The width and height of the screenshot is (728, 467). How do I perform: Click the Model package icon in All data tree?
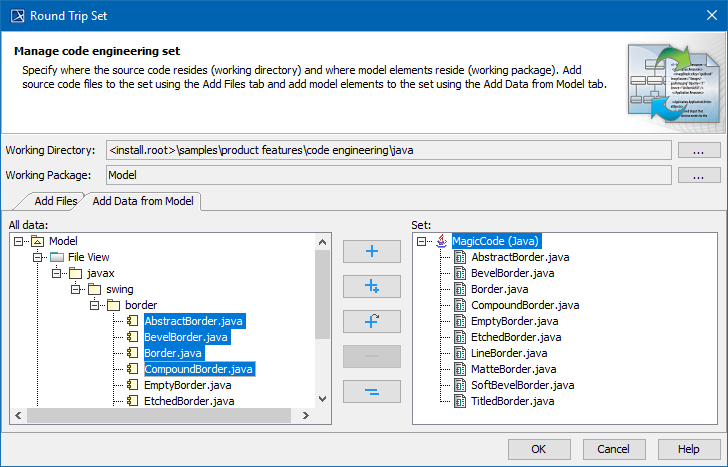pos(38,241)
